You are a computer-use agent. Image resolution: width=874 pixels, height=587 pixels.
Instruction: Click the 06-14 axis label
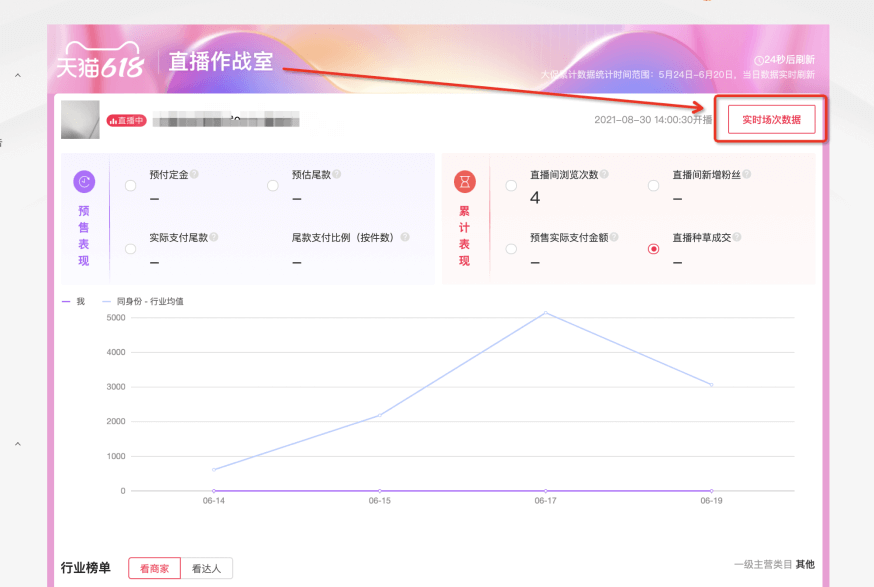pyautogui.click(x=214, y=501)
